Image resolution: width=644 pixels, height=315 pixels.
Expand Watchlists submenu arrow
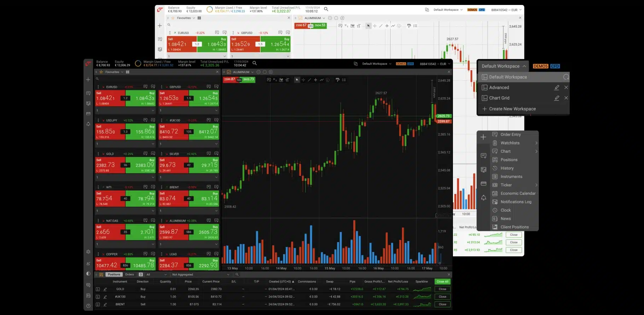click(536, 143)
